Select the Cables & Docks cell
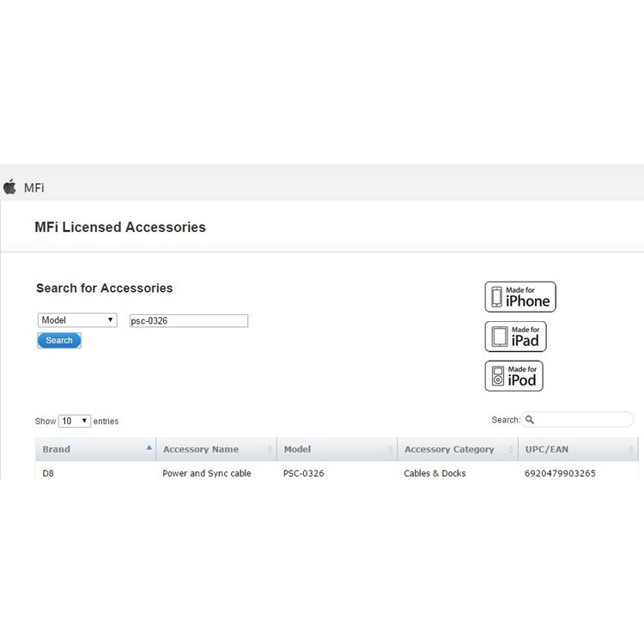The image size is (644, 644). [x=434, y=473]
